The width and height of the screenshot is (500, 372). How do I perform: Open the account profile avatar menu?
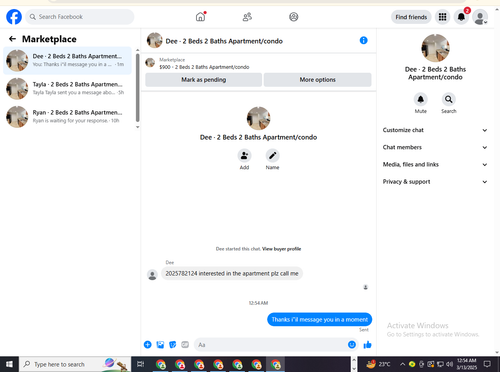point(480,17)
